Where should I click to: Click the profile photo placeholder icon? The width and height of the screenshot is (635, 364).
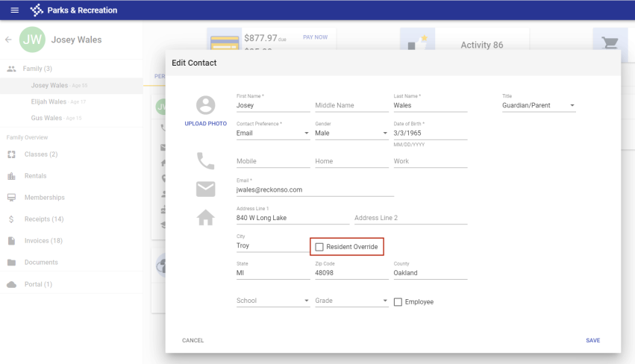pyautogui.click(x=205, y=105)
